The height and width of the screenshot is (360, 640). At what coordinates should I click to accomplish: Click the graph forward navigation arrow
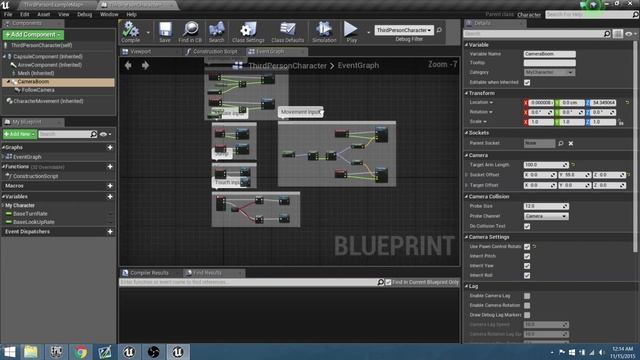(145, 65)
